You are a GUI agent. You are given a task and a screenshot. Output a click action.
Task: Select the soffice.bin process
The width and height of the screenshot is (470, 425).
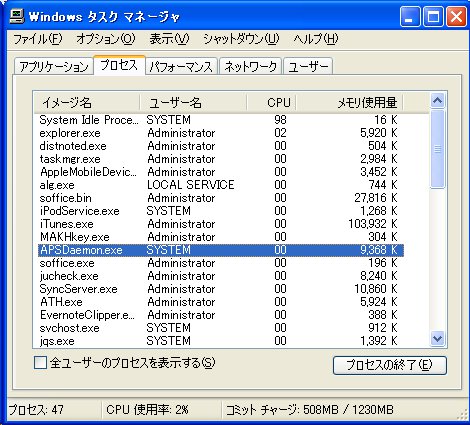coord(221,198)
